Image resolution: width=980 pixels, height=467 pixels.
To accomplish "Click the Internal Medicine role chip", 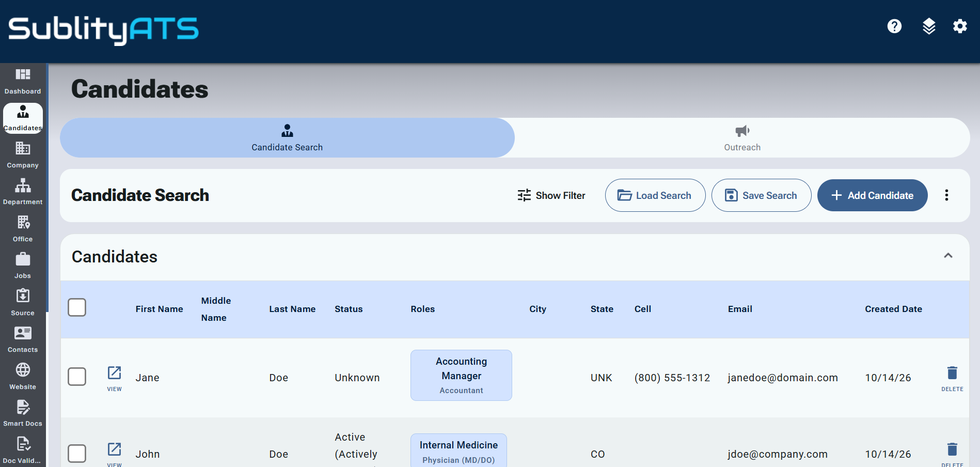I will (459, 450).
